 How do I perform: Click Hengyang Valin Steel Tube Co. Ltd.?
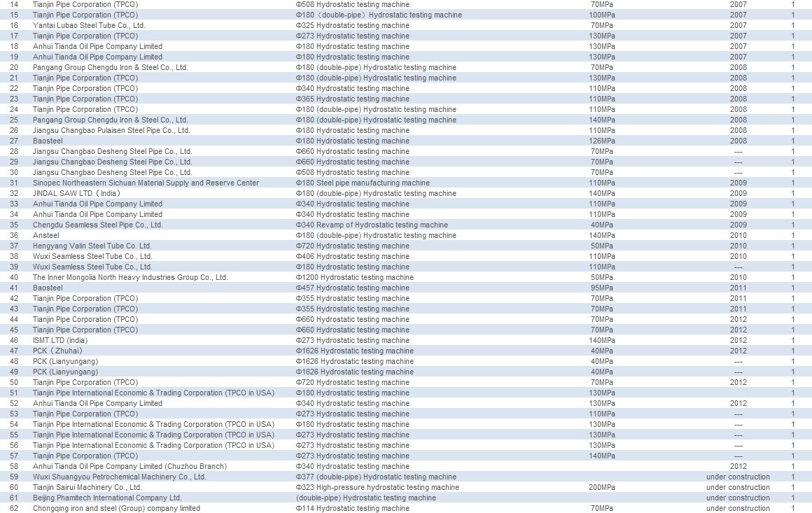[x=92, y=246]
